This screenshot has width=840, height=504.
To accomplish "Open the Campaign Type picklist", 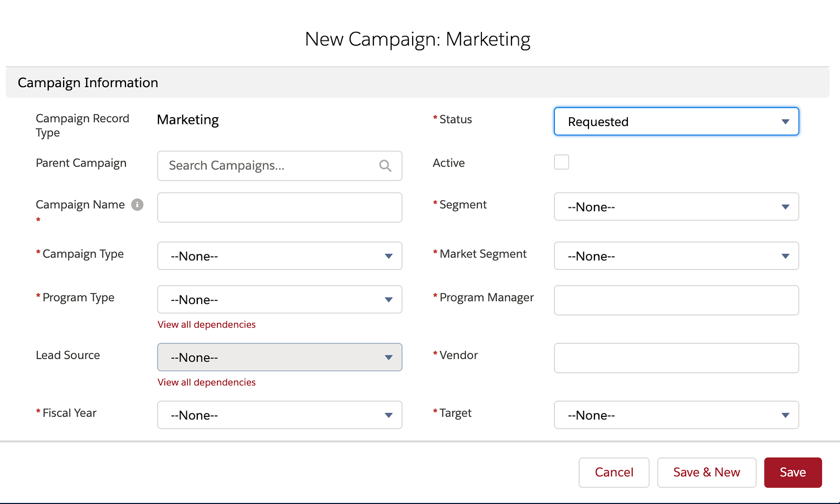I will [x=279, y=256].
